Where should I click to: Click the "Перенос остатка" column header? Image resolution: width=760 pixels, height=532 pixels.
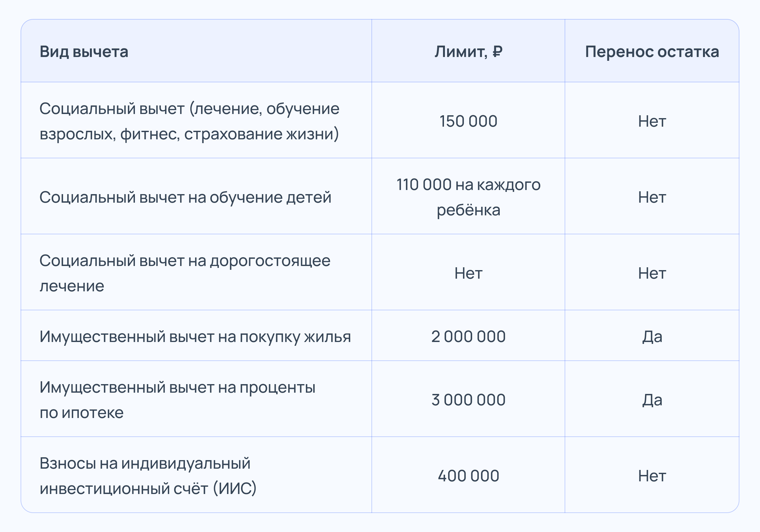pyautogui.click(x=652, y=52)
